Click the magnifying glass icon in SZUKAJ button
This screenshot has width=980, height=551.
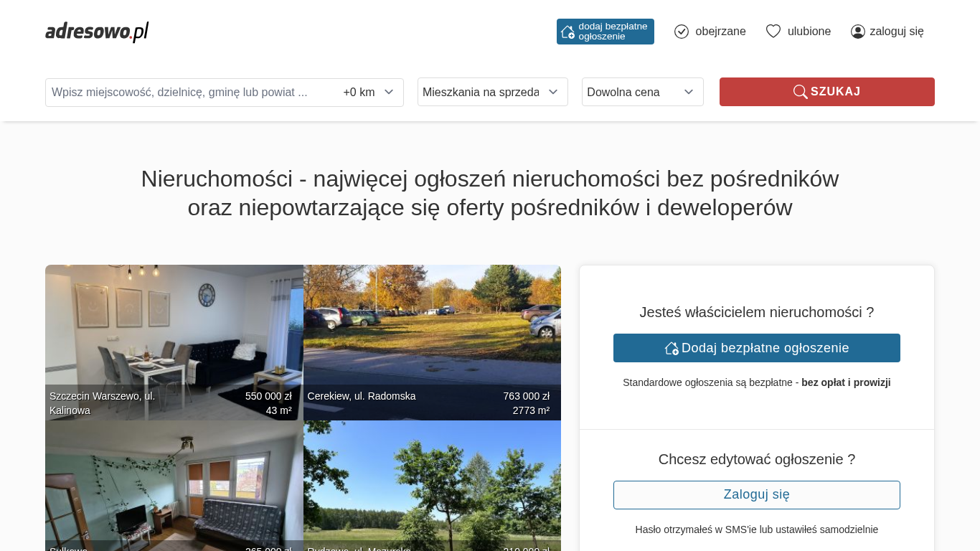point(800,92)
